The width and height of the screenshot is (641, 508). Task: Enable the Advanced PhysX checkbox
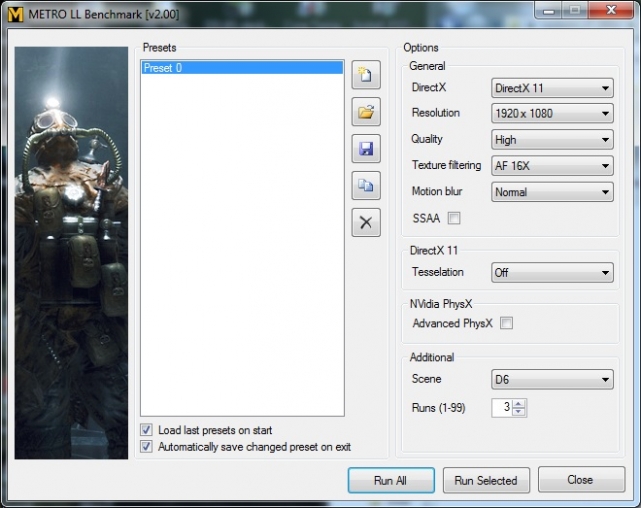click(x=507, y=323)
